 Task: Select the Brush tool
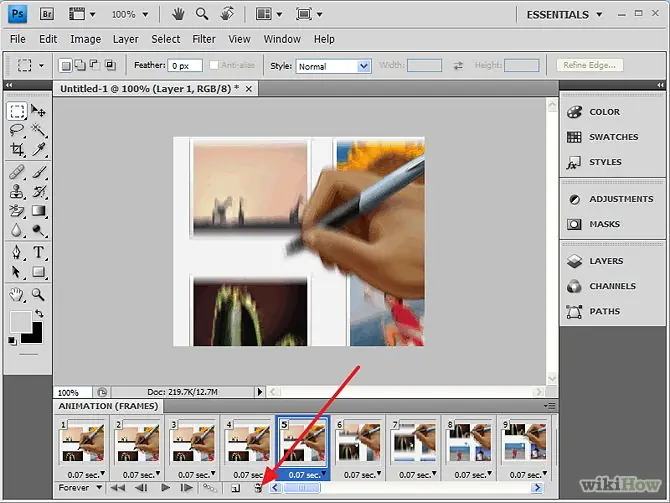click(x=38, y=172)
